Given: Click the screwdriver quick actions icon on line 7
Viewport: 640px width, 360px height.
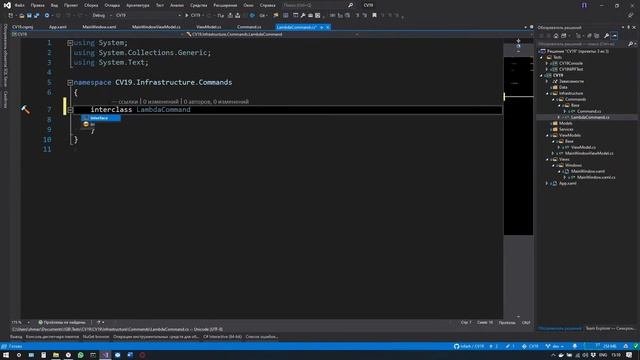Looking at the screenshot, I should [x=25, y=109].
